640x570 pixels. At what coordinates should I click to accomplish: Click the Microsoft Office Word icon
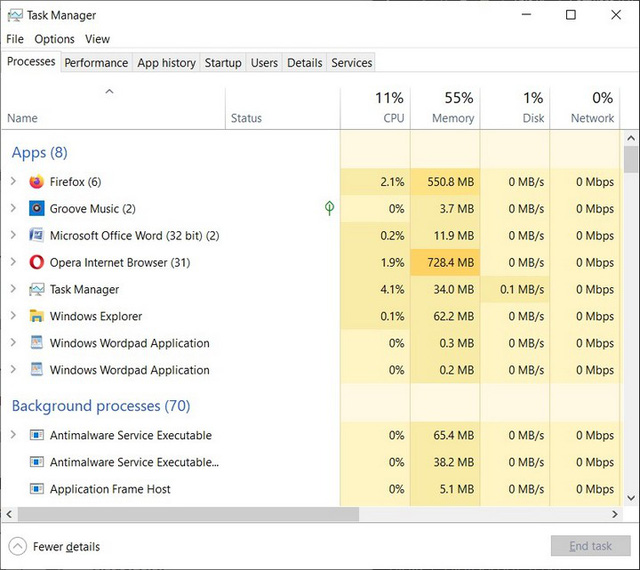click(x=36, y=236)
